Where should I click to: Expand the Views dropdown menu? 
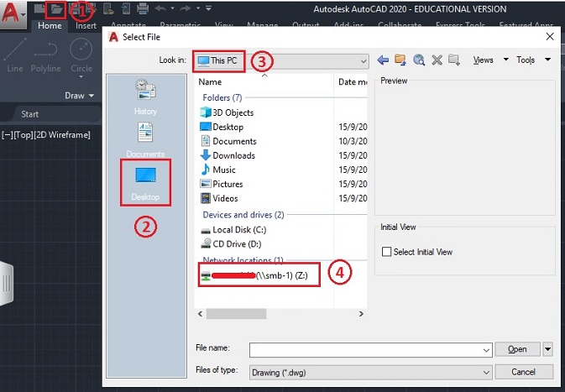pos(490,60)
